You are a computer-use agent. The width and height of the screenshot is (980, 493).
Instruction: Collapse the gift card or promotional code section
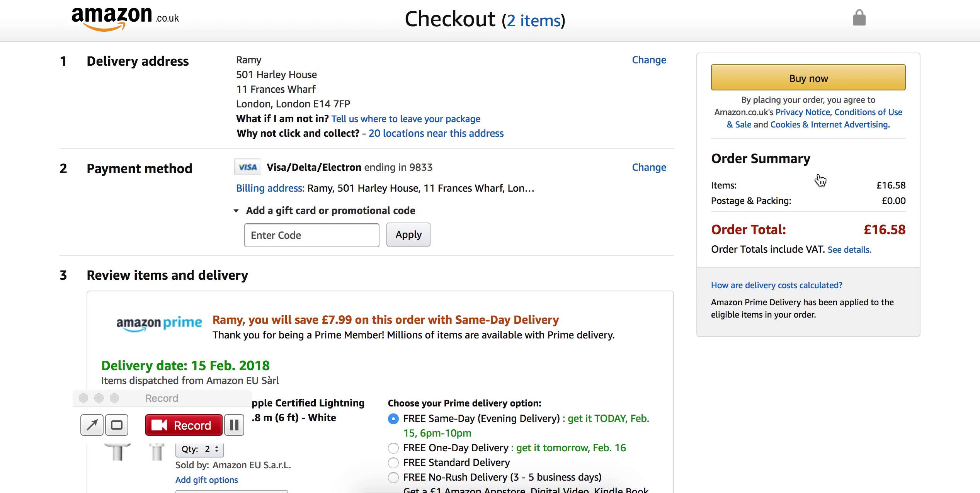point(236,211)
